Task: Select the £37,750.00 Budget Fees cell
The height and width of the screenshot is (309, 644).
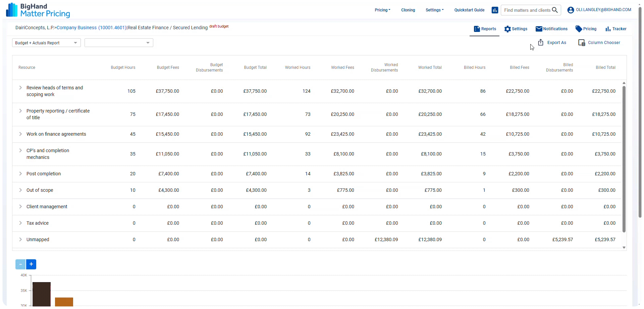Action: click(x=167, y=91)
